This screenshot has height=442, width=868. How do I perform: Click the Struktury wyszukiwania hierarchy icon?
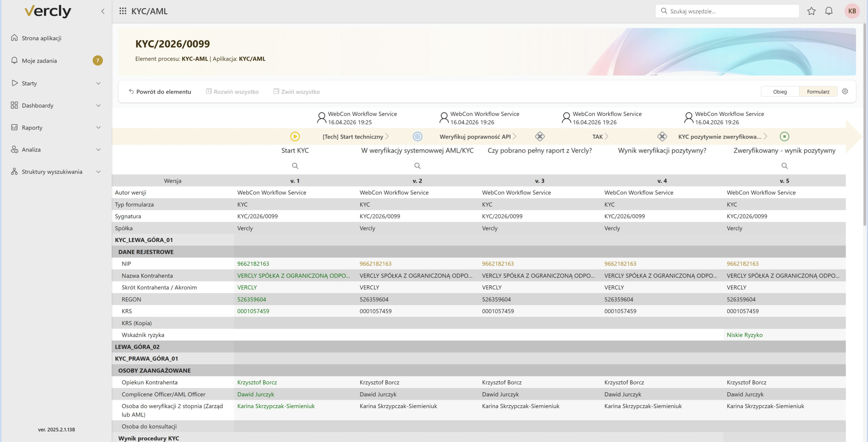click(x=14, y=172)
